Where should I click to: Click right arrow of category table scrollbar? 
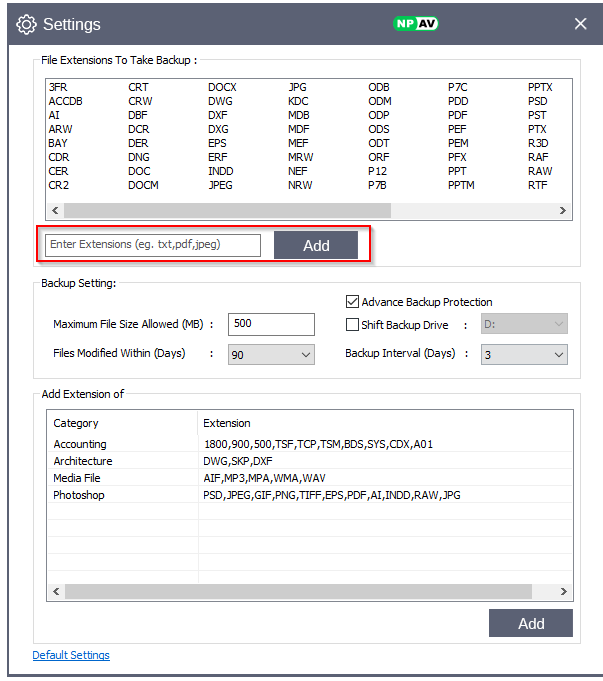tap(563, 592)
